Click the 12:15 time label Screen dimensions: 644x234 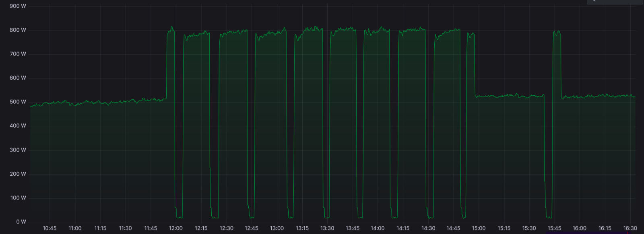point(201,228)
